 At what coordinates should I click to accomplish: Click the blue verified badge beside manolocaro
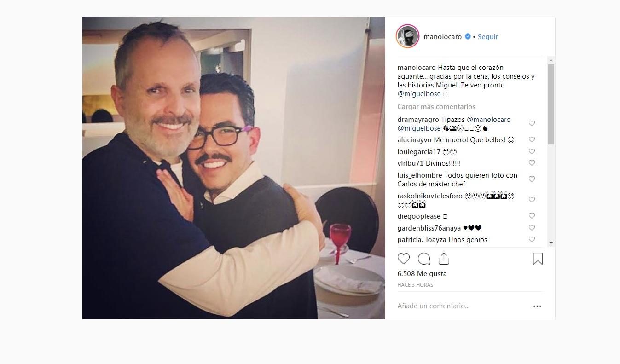pyautogui.click(x=468, y=36)
